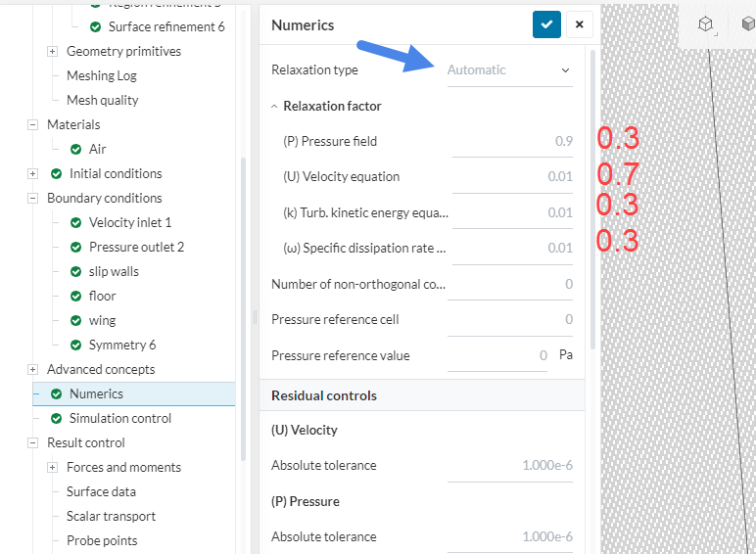The height and width of the screenshot is (554, 756).
Task: Click the green check beside Velocity inlet 1
Action: click(x=76, y=222)
